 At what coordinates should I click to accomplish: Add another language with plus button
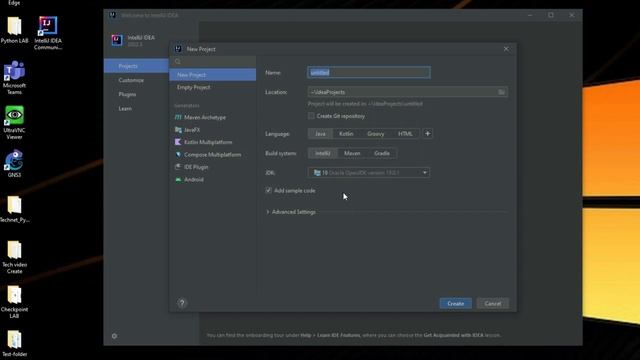[427, 133]
